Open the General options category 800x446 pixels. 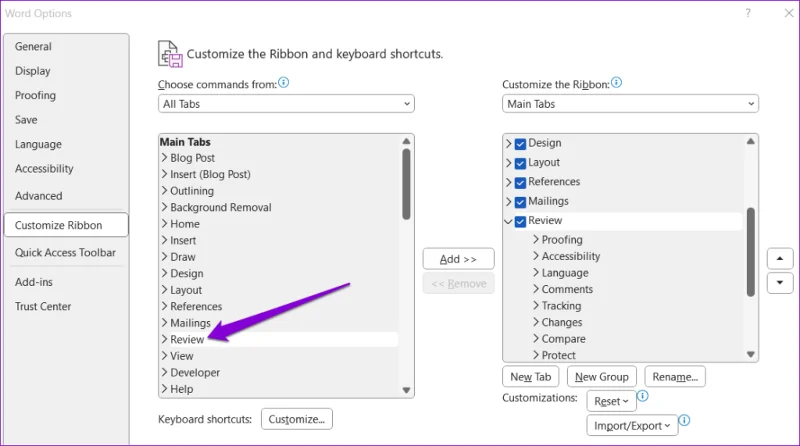click(x=33, y=46)
